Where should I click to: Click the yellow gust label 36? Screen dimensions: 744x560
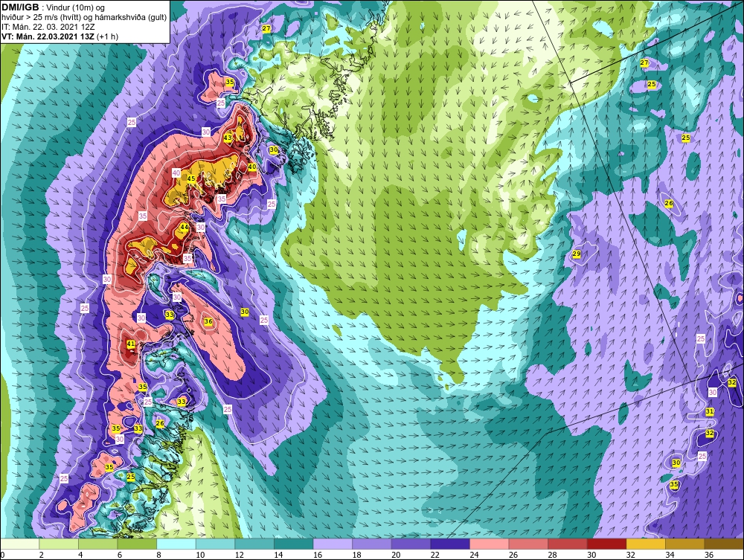(208, 321)
